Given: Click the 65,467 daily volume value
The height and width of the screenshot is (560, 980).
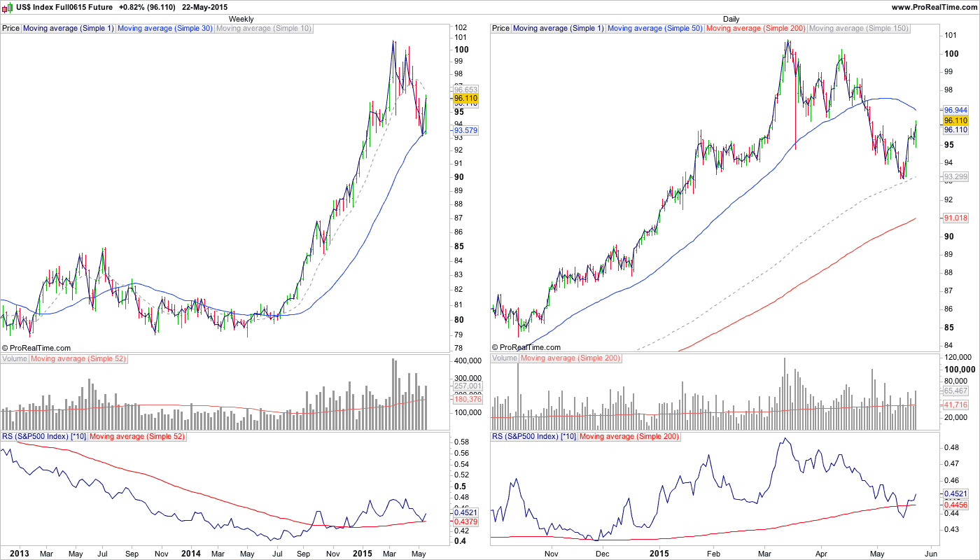Looking at the screenshot, I should (x=955, y=391).
